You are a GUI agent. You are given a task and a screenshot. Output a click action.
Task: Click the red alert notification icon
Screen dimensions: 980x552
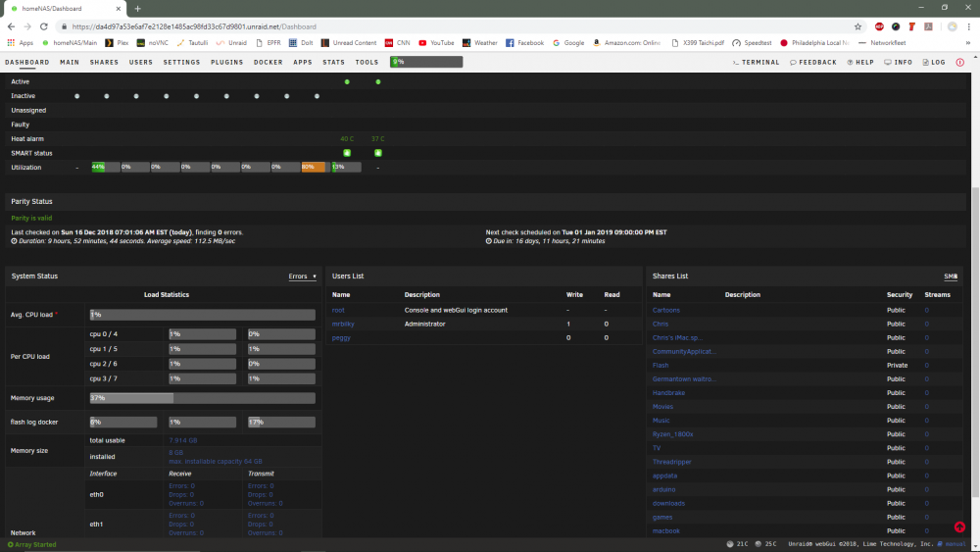click(x=960, y=63)
